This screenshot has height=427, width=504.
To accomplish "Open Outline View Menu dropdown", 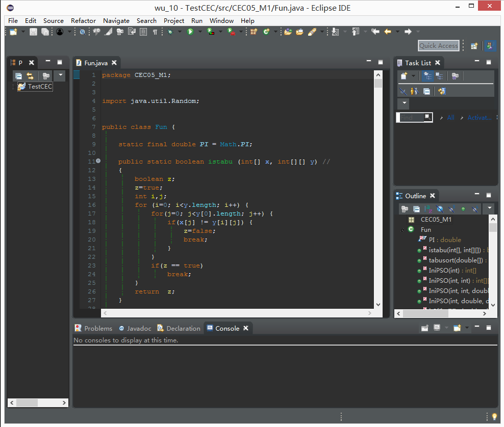I will tap(490, 208).
